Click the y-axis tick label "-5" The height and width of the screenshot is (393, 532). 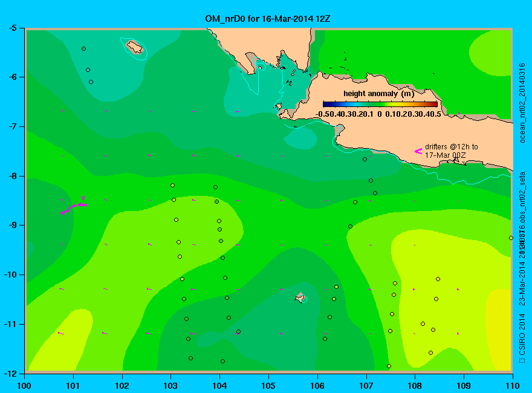pos(13,28)
